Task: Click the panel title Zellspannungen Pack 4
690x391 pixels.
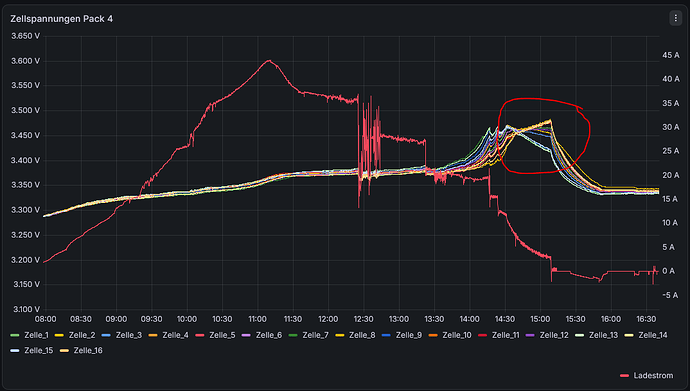Action: click(62, 19)
